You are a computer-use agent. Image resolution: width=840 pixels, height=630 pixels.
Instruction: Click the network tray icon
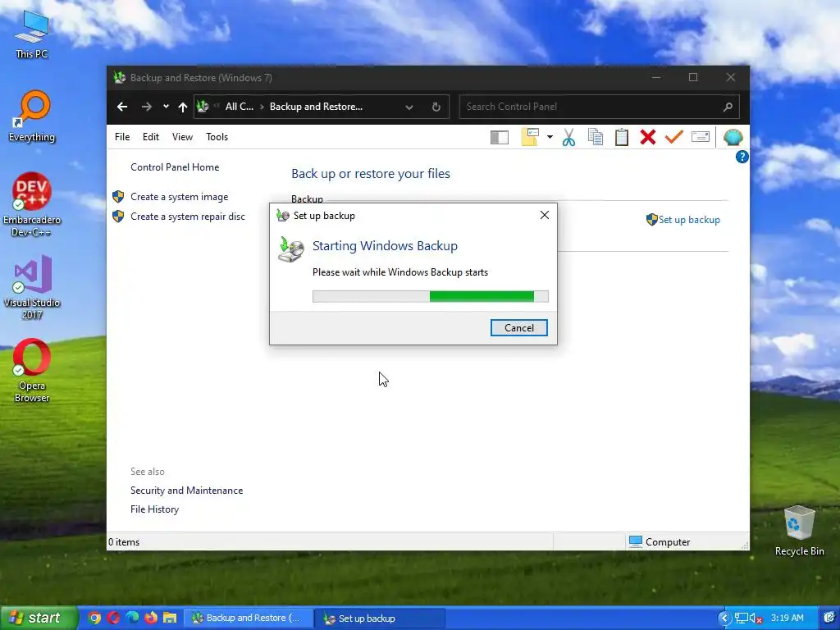(742, 619)
